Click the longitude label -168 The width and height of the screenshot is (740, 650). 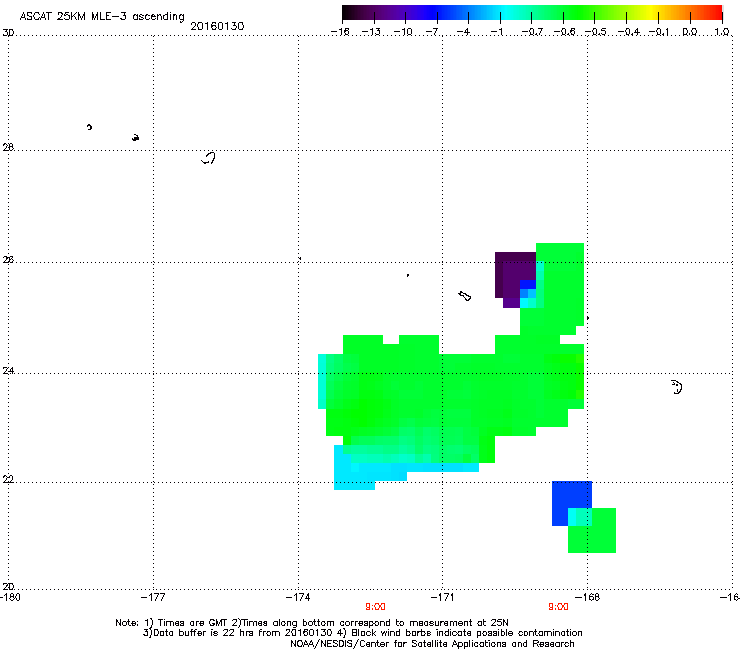point(588,597)
